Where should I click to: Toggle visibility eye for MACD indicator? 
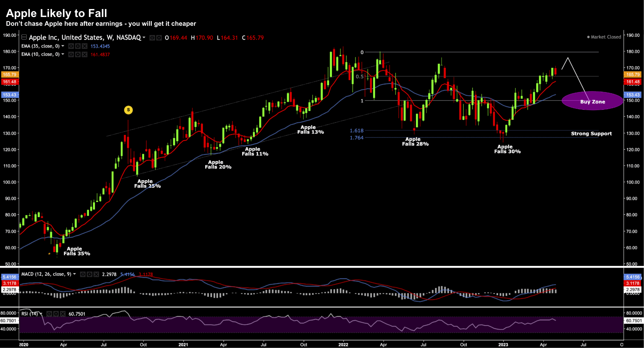pos(83,274)
